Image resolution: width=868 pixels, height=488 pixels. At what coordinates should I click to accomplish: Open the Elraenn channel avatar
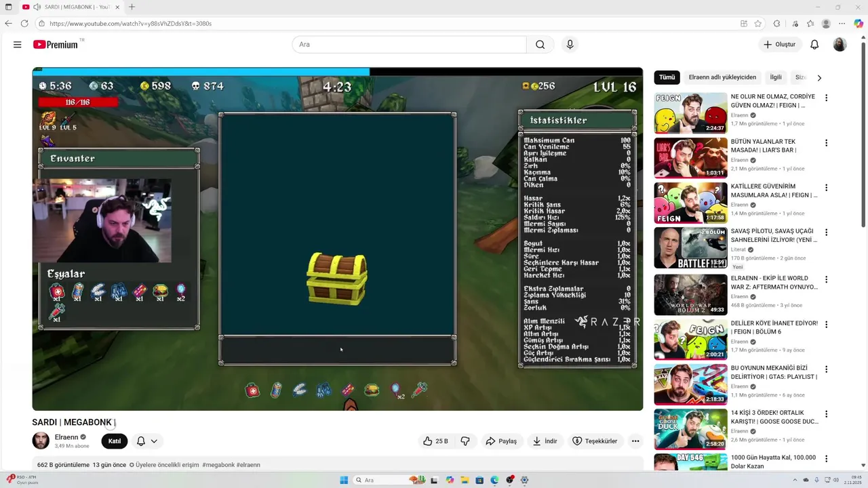pos(41,441)
